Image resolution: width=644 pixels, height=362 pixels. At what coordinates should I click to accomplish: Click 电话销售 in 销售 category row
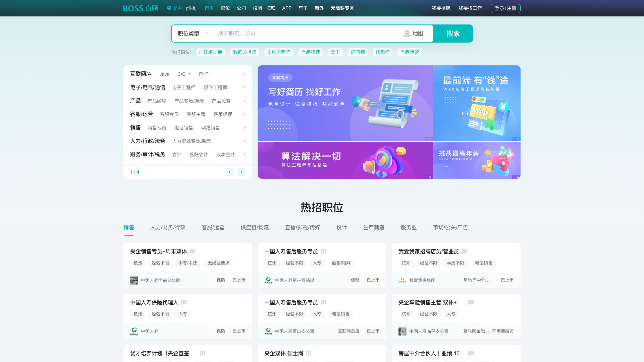tap(184, 128)
